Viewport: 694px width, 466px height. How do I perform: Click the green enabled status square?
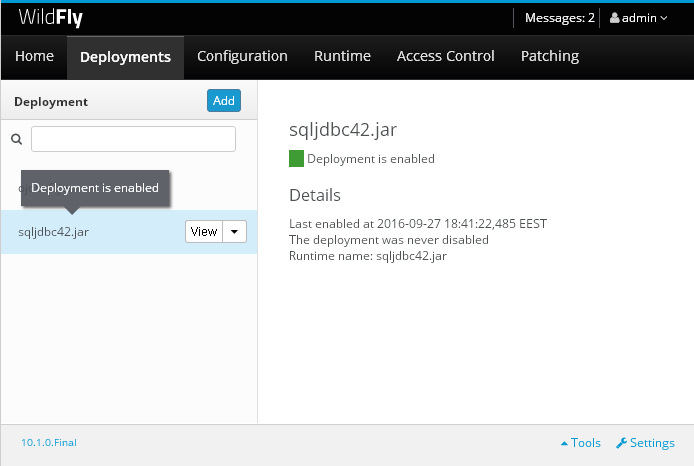296,159
